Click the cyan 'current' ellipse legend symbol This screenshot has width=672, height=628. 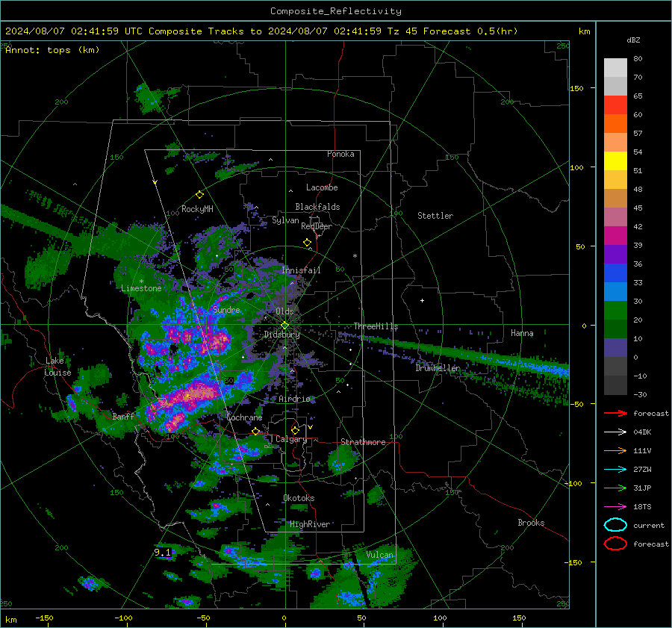tap(615, 525)
